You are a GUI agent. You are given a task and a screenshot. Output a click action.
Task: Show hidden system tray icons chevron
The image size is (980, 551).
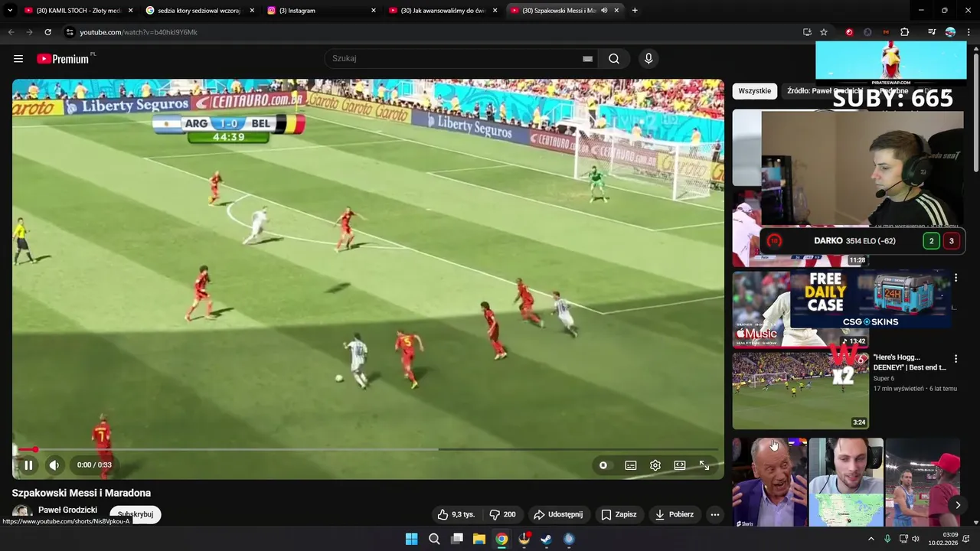(x=871, y=539)
